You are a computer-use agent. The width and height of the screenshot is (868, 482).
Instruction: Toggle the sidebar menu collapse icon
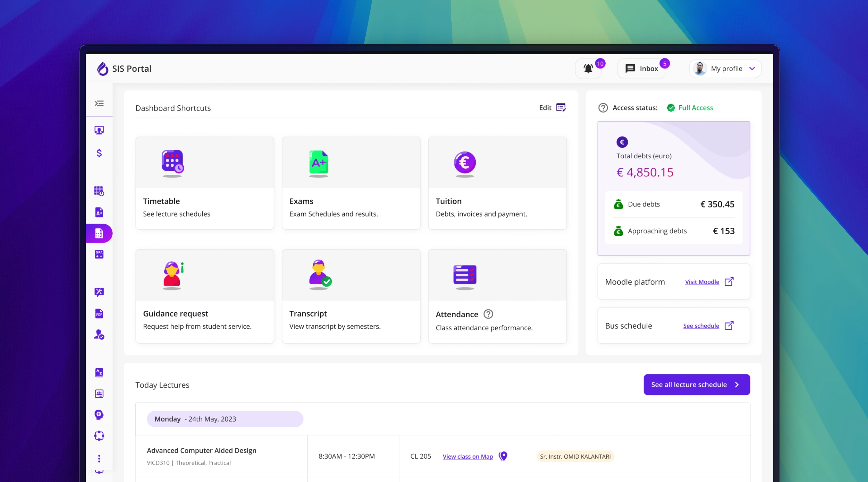click(99, 104)
